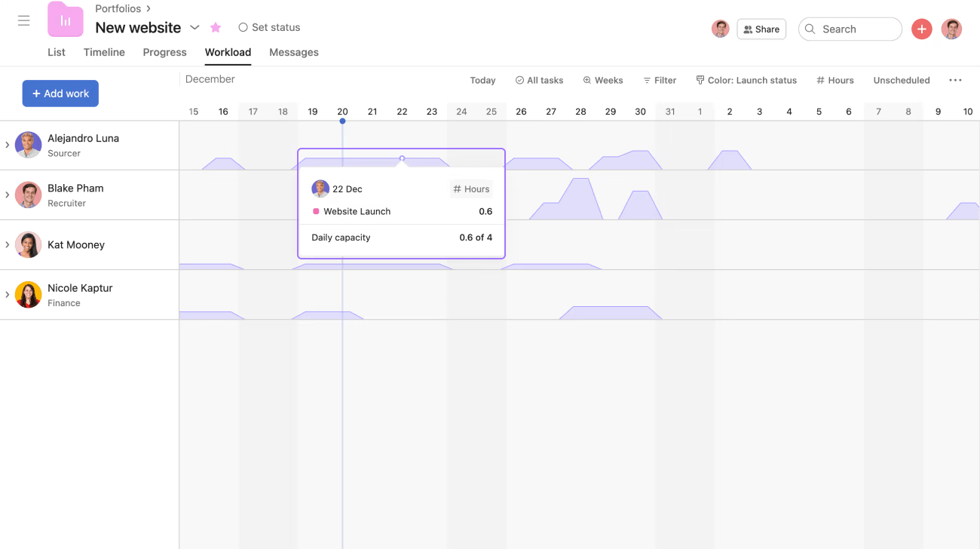Star the New website portfolio
The image size is (980, 549).
216,28
